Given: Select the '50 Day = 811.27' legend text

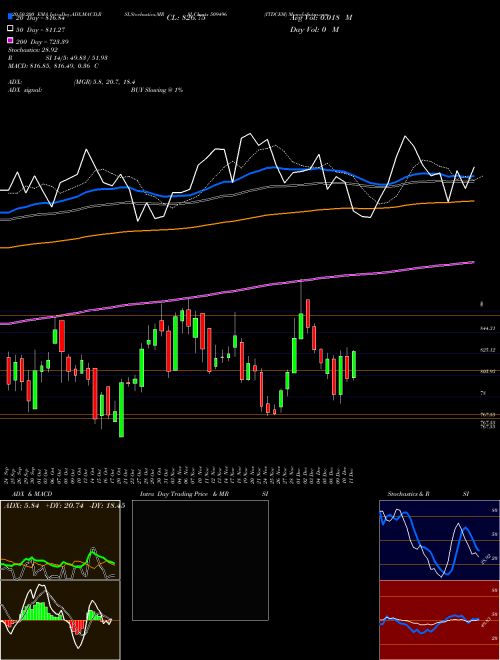Looking at the screenshot, I should [40, 30].
